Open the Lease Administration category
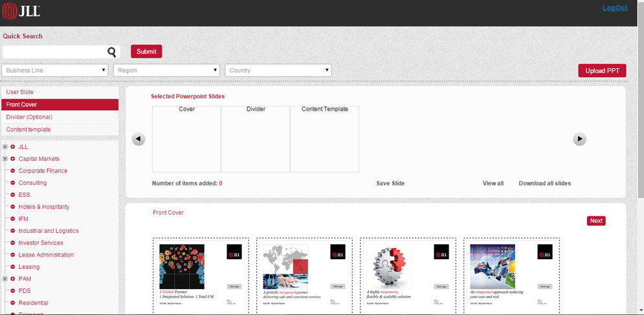The height and width of the screenshot is (315, 644). [x=46, y=255]
